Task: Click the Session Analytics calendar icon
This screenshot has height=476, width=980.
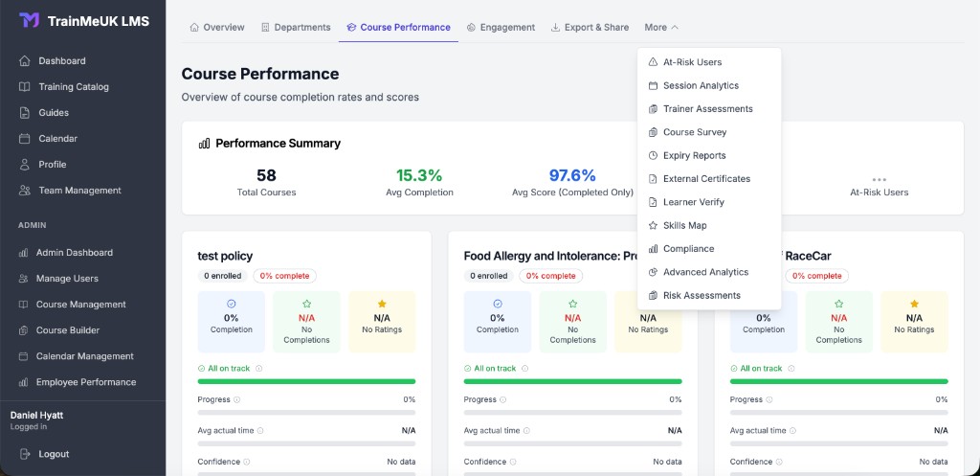Action: click(653, 85)
